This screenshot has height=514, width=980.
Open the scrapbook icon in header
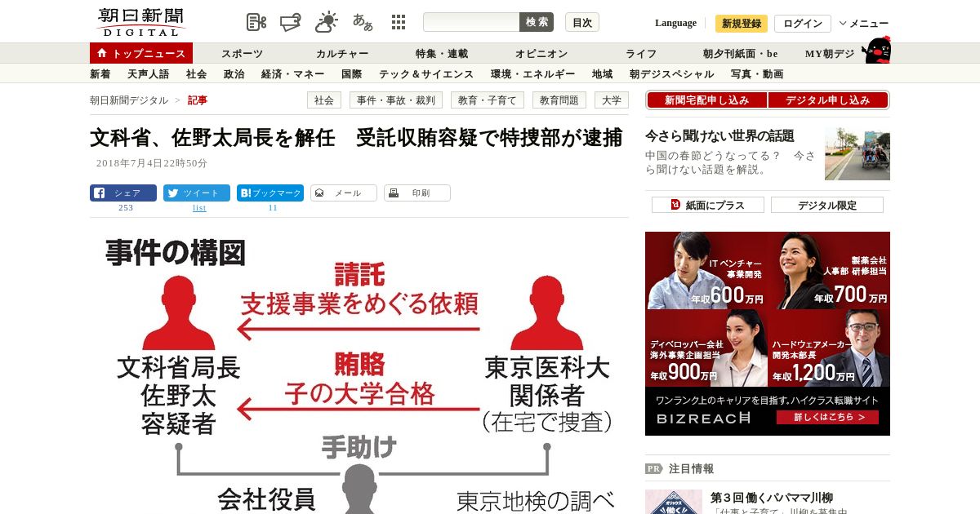click(x=292, y=22)
